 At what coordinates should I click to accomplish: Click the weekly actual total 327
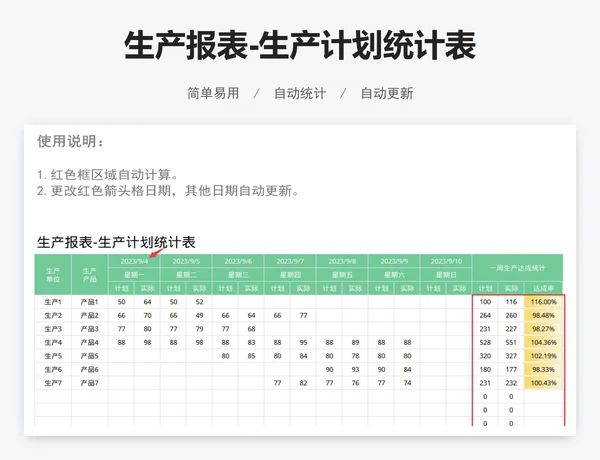[511, 356]
